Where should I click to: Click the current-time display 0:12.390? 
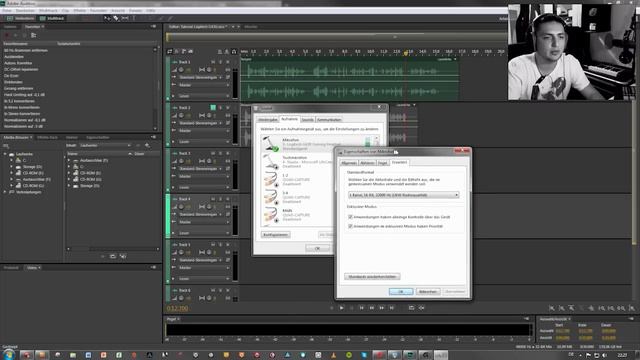pos(178,308)
